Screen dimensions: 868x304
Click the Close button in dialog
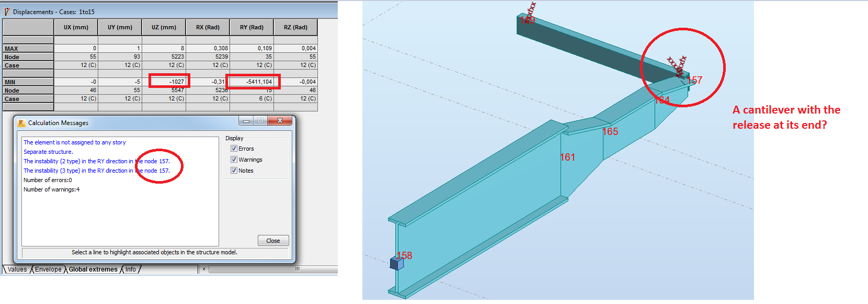tap(273, 241)
